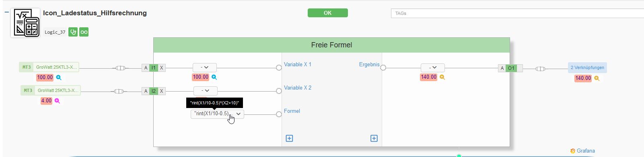Image resolution: width=644 pixels, height=157 pixels.
Task: Click the calculator logic block icon
Action: (x=25, y=23)
